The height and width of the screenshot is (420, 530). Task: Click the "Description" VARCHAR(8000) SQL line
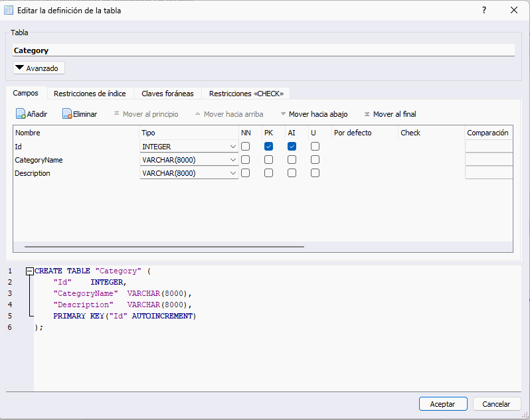(x=123, y=305)
